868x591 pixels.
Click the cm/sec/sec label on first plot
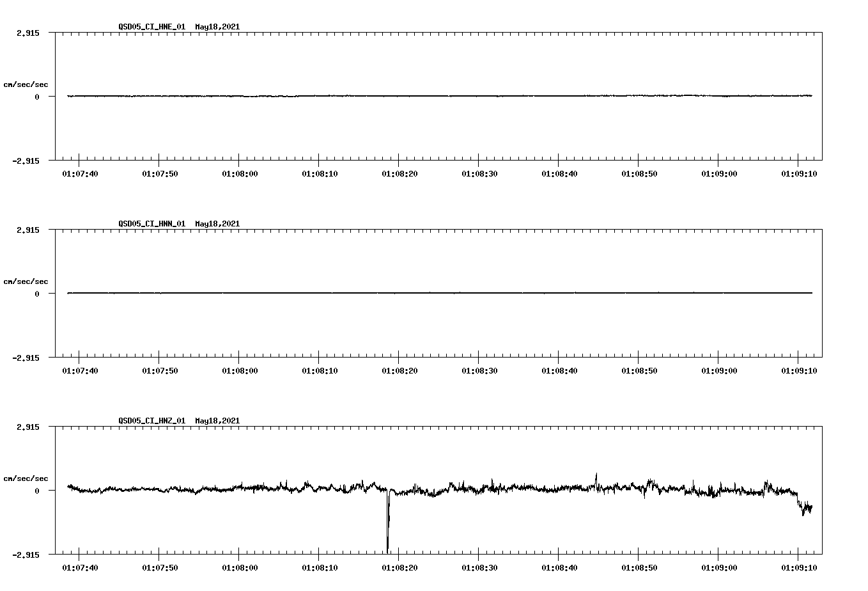[x=27, y=84]
